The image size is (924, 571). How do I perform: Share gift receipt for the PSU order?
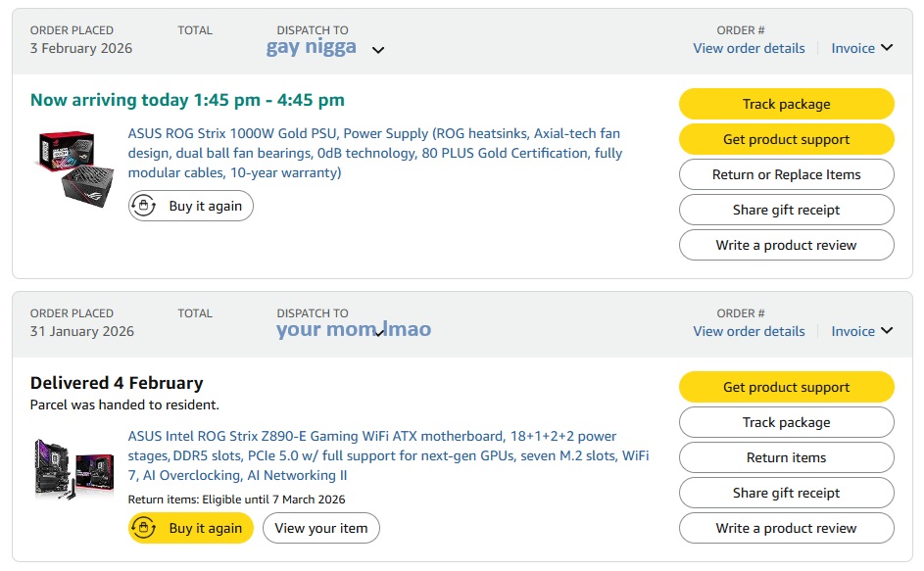point(786,211)
